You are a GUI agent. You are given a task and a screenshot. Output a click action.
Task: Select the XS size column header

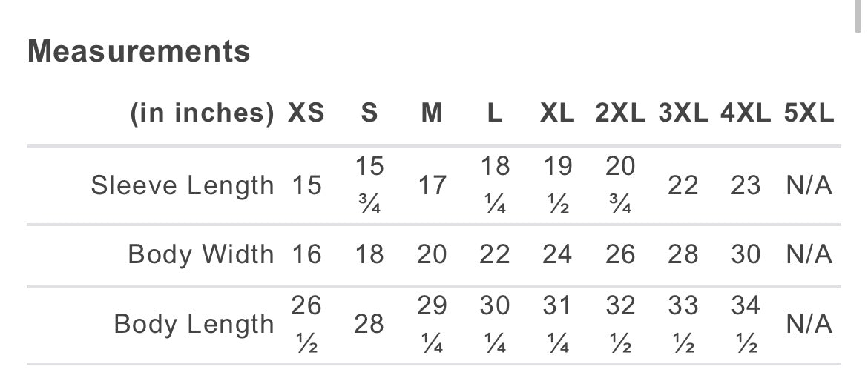pyautogui.click(x=306, y=113)
